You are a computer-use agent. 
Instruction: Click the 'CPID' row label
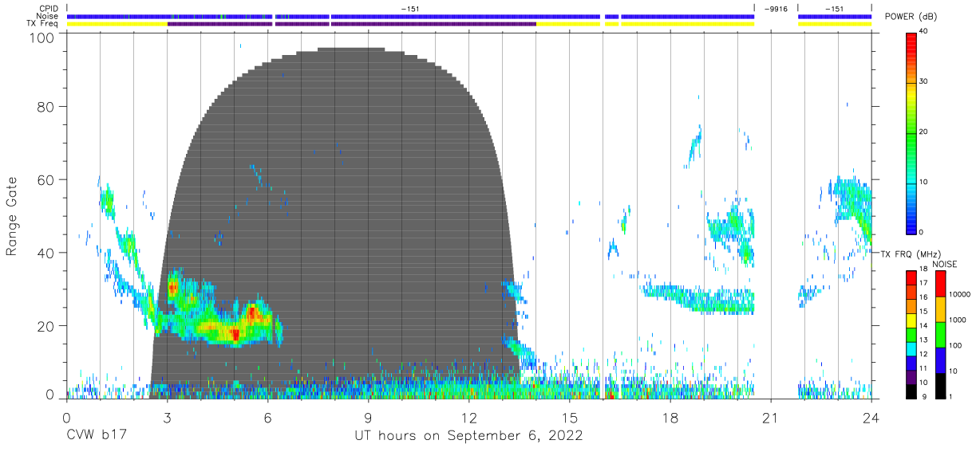coord(49,8)
